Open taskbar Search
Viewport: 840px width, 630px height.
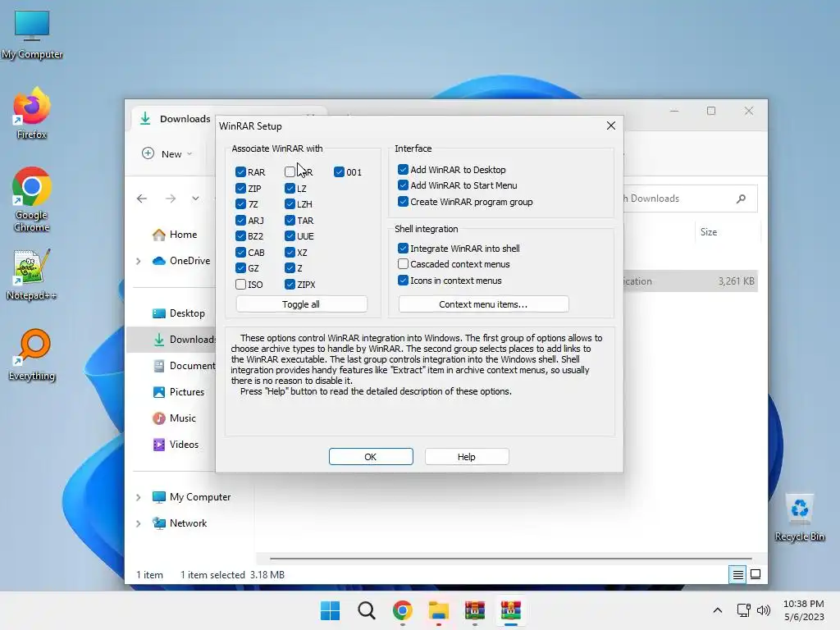pyautogui.click(x=367, y=610)
